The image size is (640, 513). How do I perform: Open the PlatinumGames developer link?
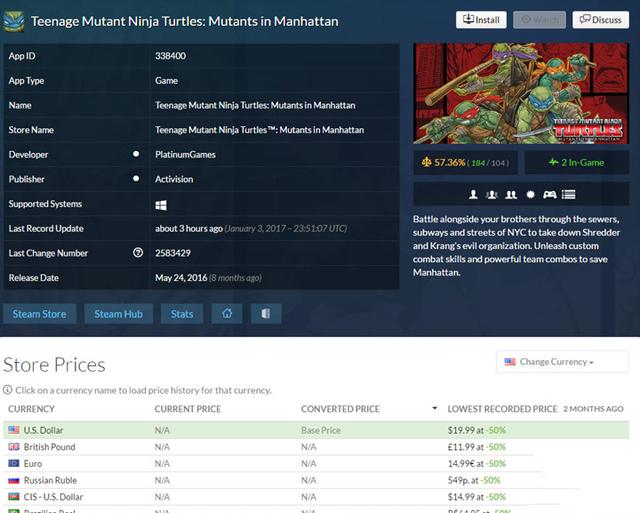click(x=185, y=155)
